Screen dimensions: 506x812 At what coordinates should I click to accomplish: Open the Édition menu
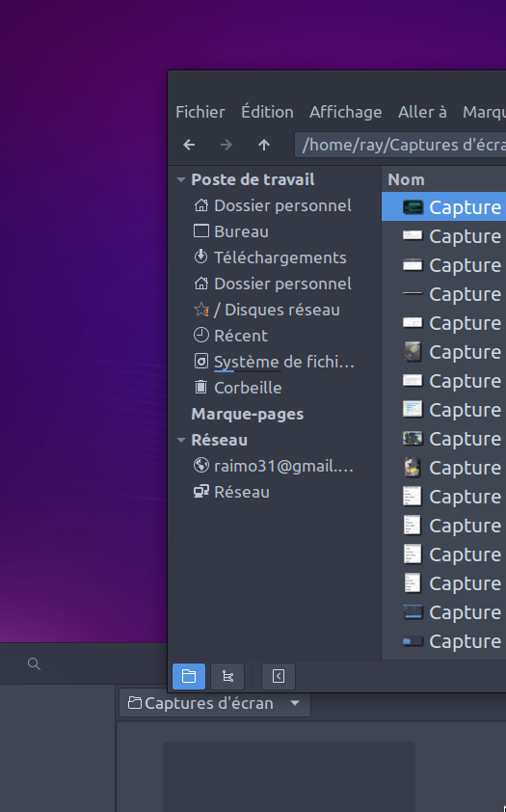click(x=267, y=112)
